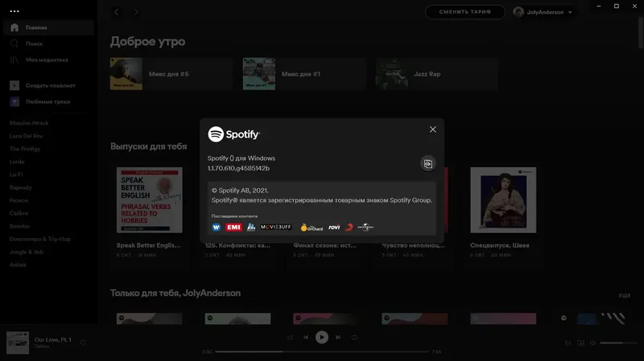Skip to previous track
This screenshot has width=644, height=361.
click(x=306, y=337)
